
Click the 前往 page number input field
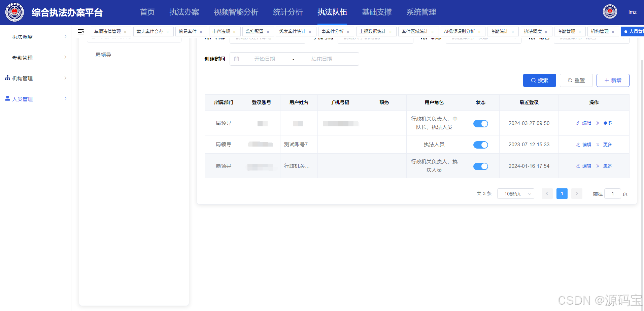point(612,193)
